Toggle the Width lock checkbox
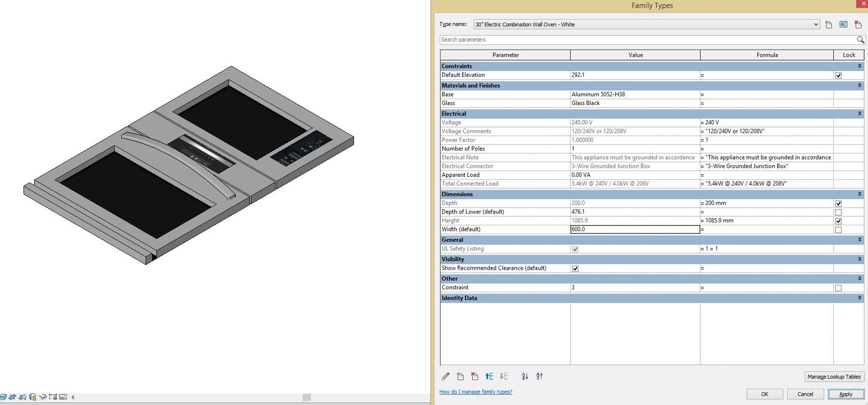The image size is (868, 405). [838, 230]
